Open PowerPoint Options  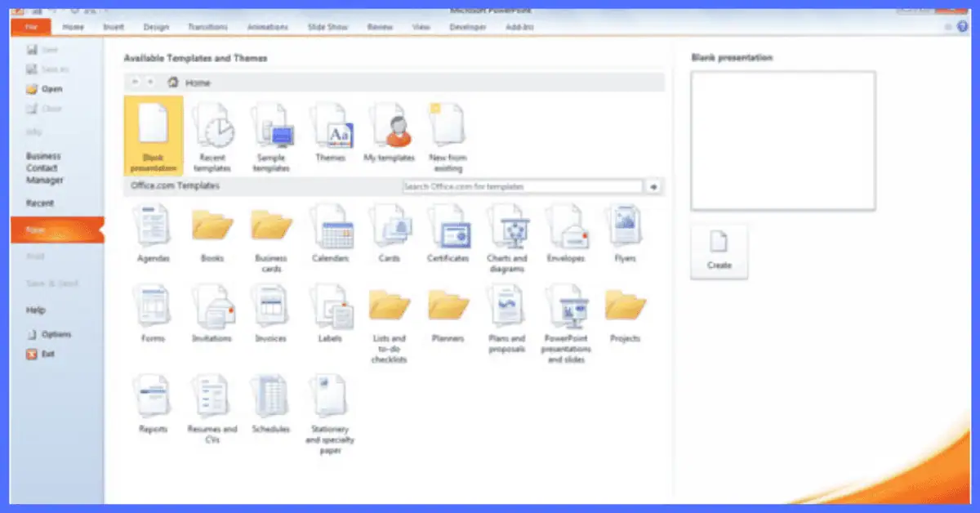50,334
